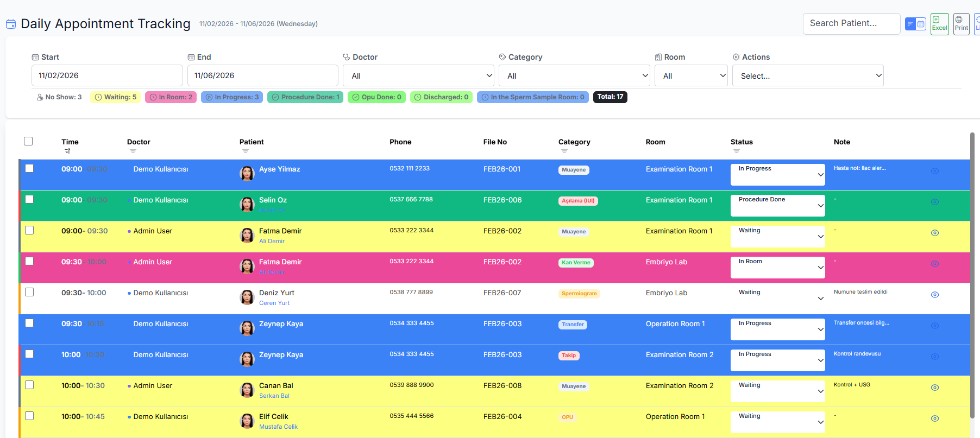Tick the select-all checkbox in the header
The image size is (980, 438).
point(28,141)
